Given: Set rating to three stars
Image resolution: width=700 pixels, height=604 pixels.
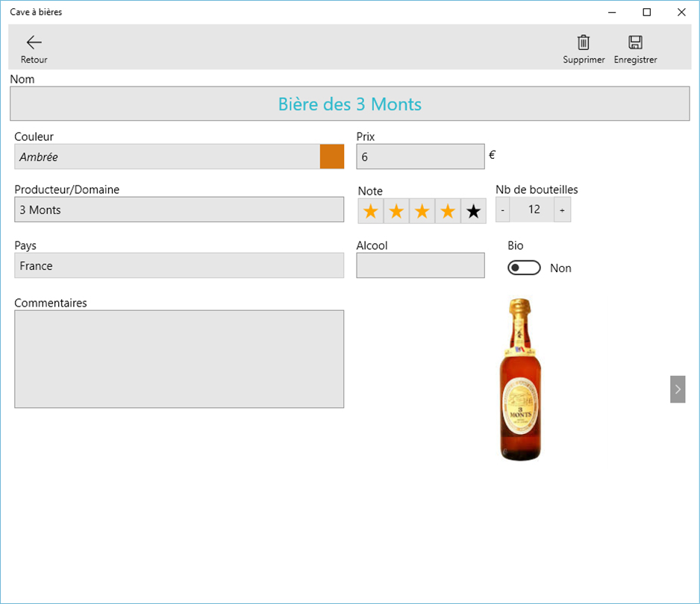Looking at the screenshot, I should pyautogui.click(x=422, y=211).
